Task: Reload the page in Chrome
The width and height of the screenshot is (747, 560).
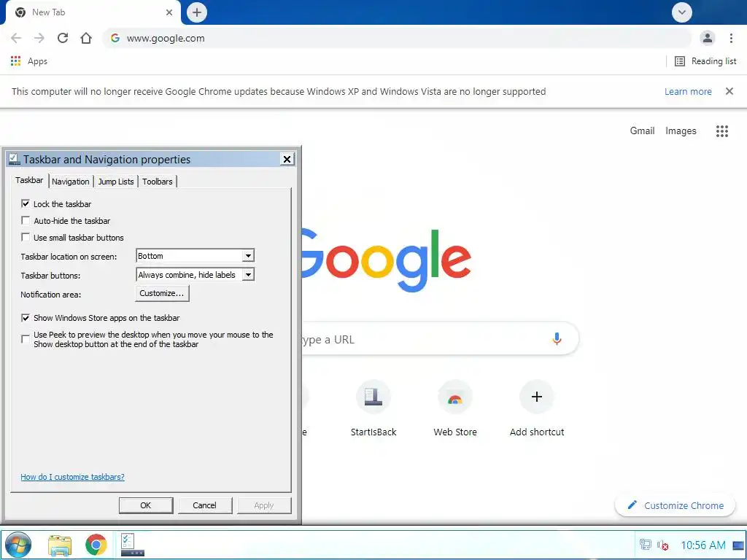Action: click(x=63, y=38)
